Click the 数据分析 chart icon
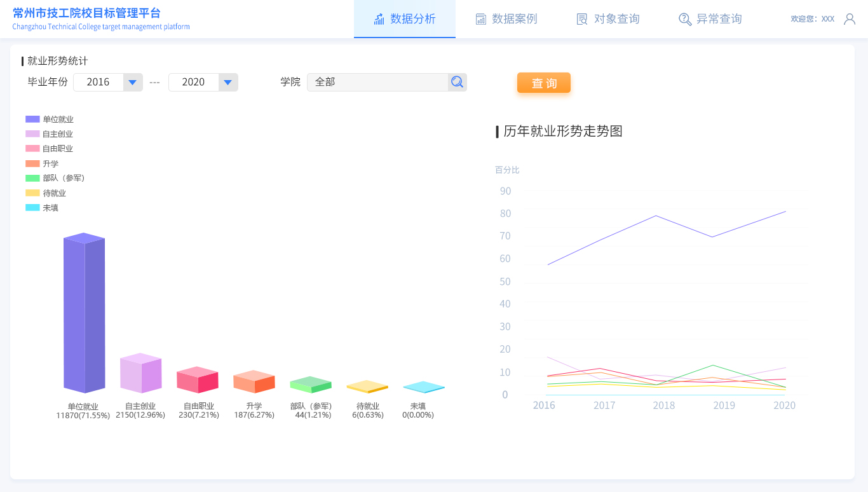 point(379,19)
